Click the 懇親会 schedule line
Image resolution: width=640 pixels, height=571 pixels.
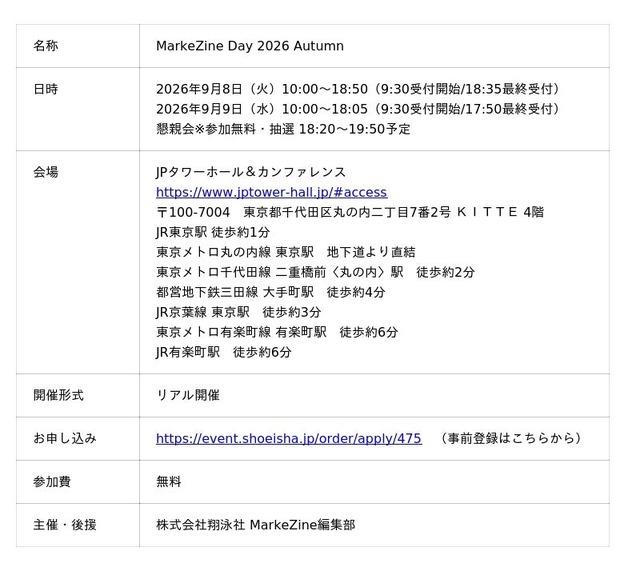(x=283, y=129)
